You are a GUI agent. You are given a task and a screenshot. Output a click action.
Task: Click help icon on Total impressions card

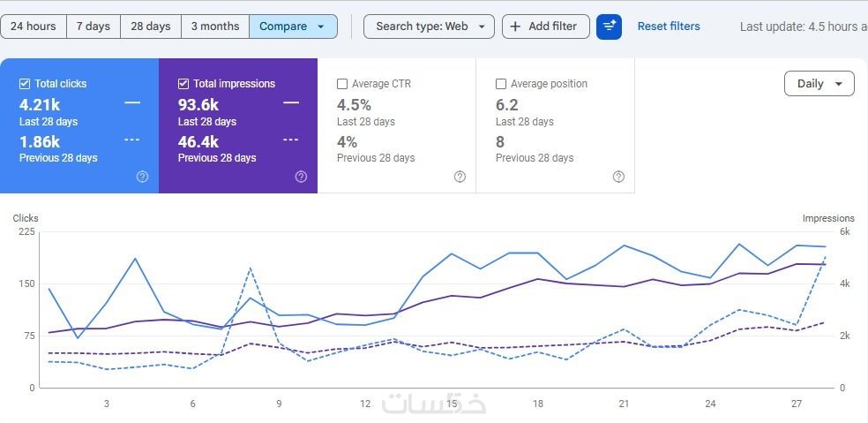point(301,177)
